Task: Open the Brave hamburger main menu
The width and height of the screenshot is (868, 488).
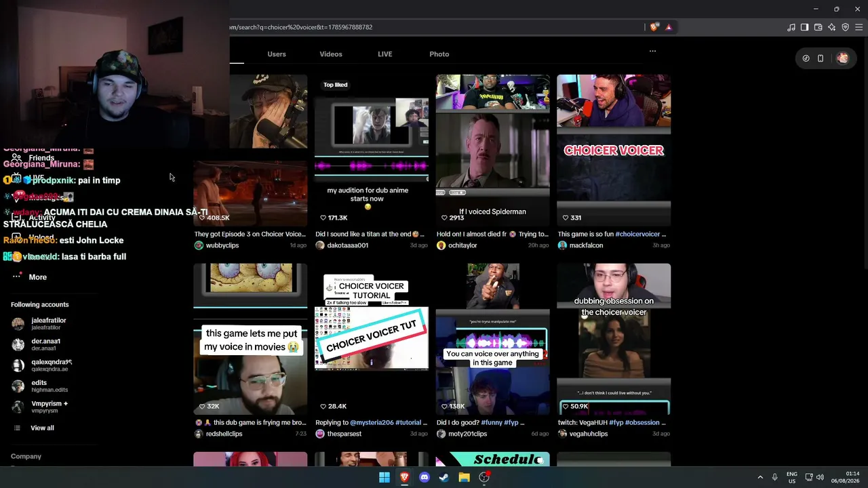Action: pyautogui.click(x=859, y=27)
